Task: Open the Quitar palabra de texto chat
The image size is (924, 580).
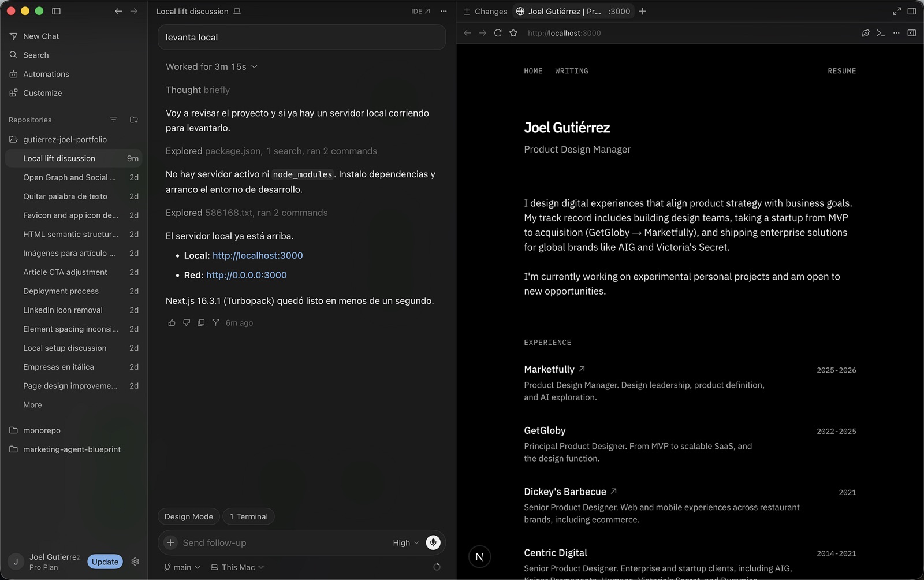Action: coord(73,196)
